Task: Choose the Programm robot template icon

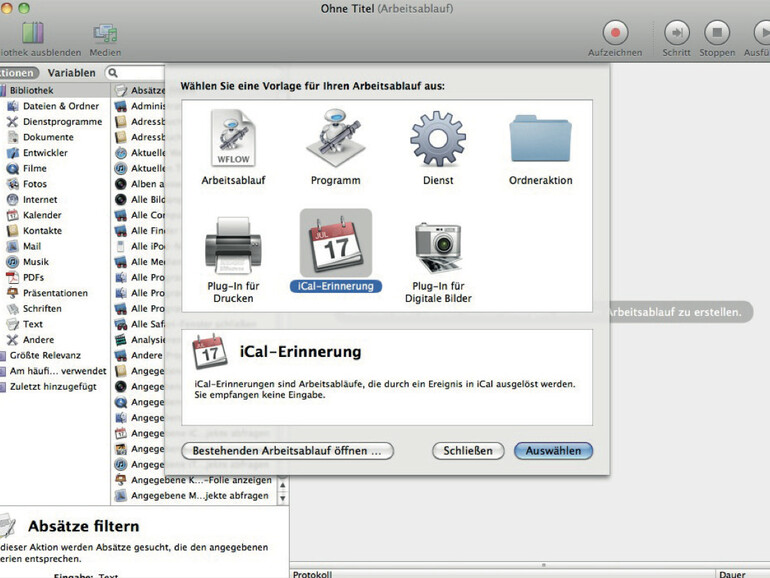Action: [335, 138]
